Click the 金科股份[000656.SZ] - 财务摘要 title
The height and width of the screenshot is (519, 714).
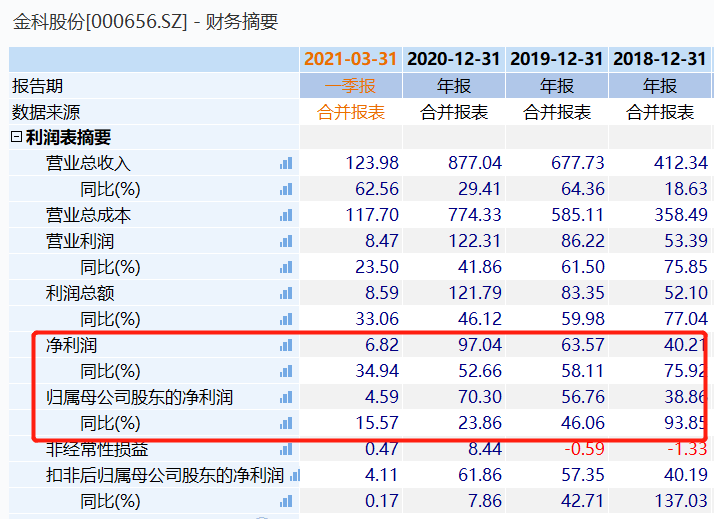(145, 22)
